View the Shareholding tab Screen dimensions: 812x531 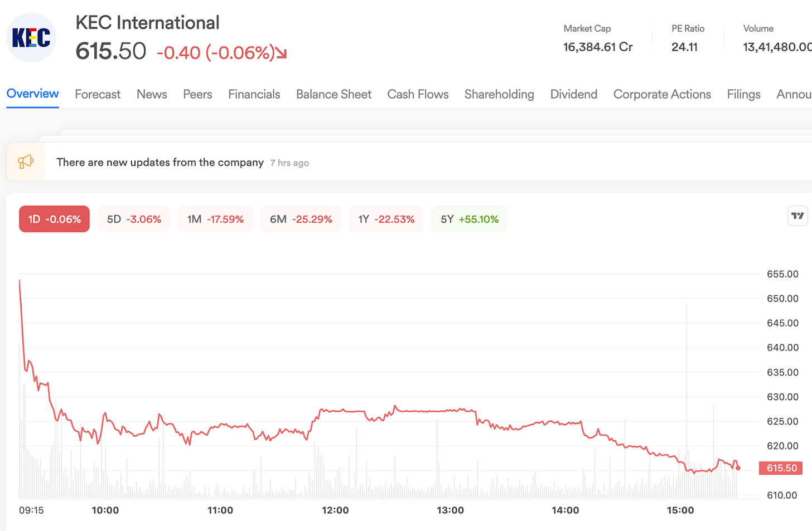(x=499, y=94)
